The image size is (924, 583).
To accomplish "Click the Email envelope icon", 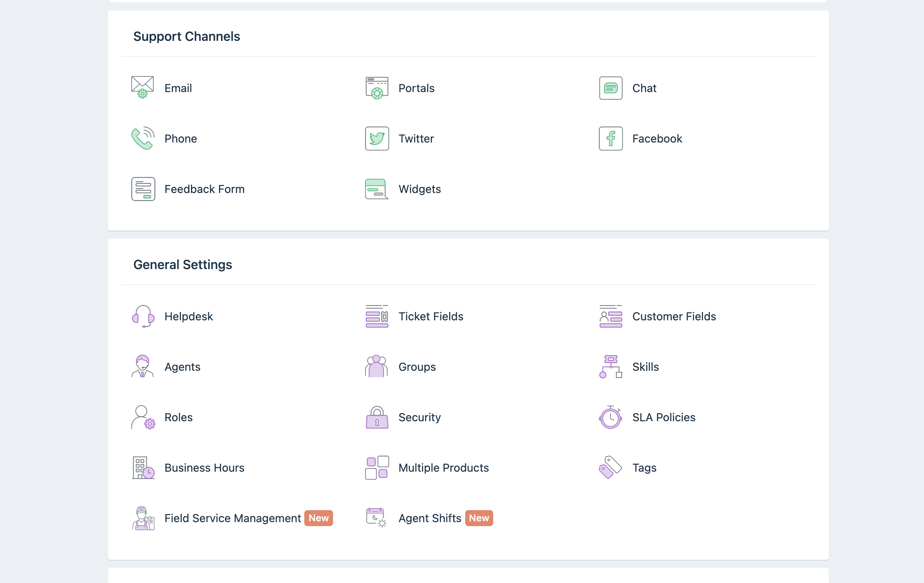I will point(143,88).
